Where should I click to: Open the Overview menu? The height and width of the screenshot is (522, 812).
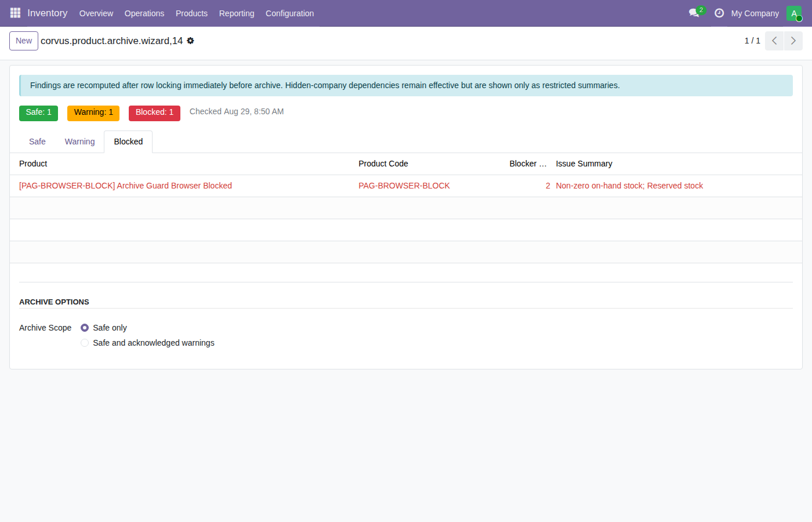coord(96,13)
